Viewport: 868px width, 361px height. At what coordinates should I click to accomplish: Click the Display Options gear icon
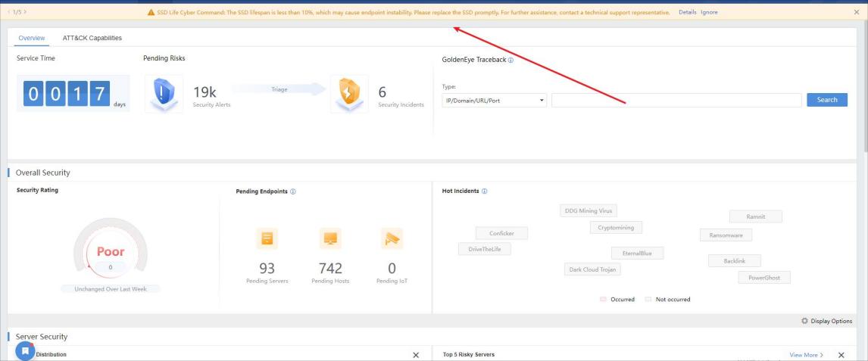pos(805,321)
